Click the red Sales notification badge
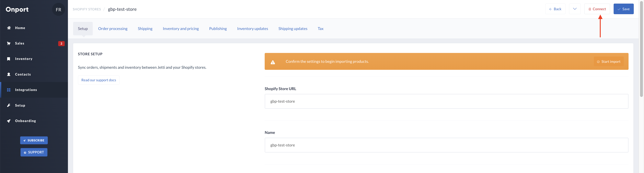The height and width of the screenshot is (173, 644). 61,43
